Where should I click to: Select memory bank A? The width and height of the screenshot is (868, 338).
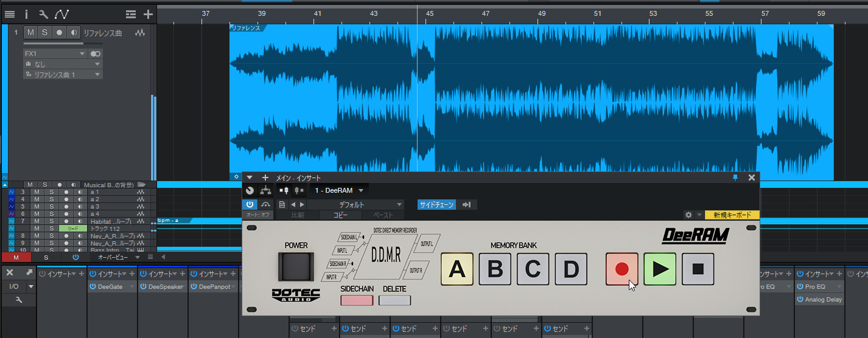(x=457, y=269)
